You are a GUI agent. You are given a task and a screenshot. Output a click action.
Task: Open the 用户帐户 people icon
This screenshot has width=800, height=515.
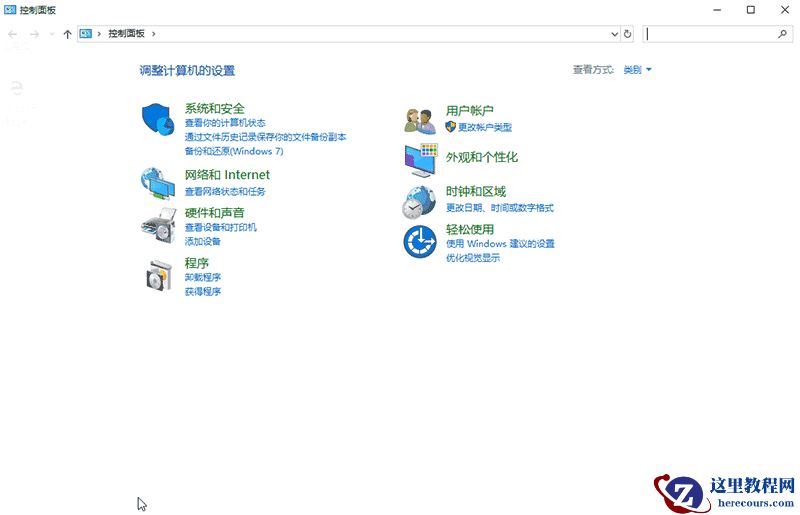420,120
